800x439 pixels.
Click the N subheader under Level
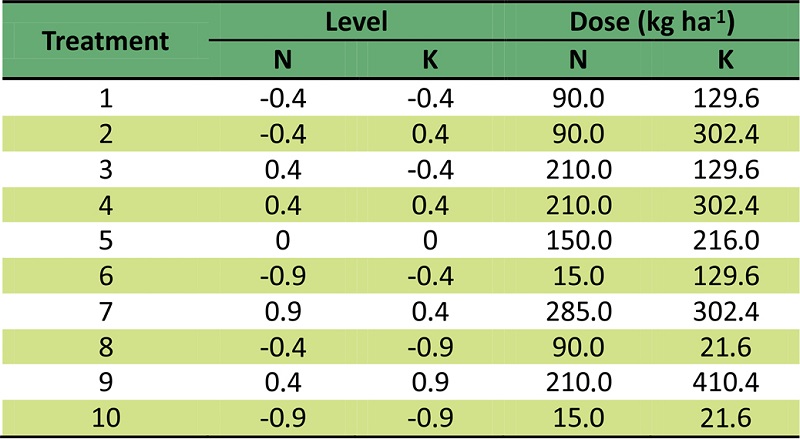point(284,61)
